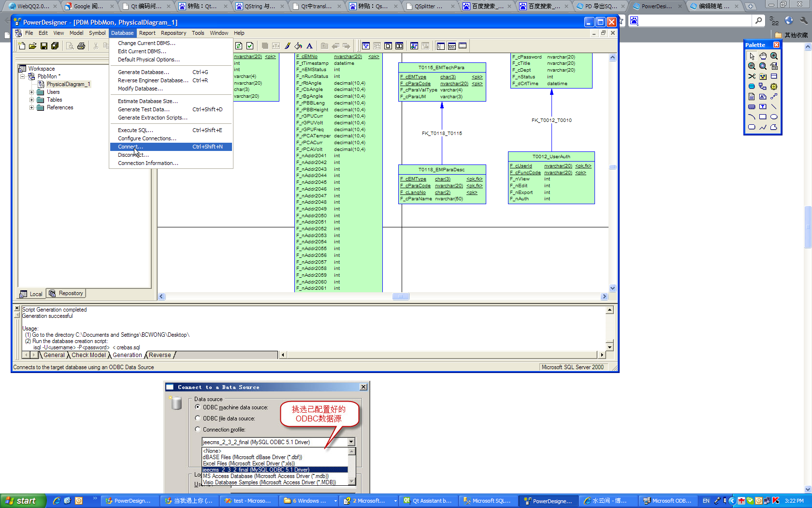Select the Grabber hand tool in Palette
The height and width of the screenshot is (508, 812).
coord(763,56)
